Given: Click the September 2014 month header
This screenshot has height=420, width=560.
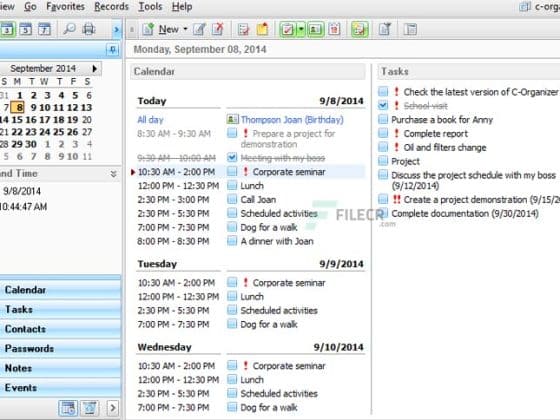Looking at the screenshot, I should coord(43,68).
